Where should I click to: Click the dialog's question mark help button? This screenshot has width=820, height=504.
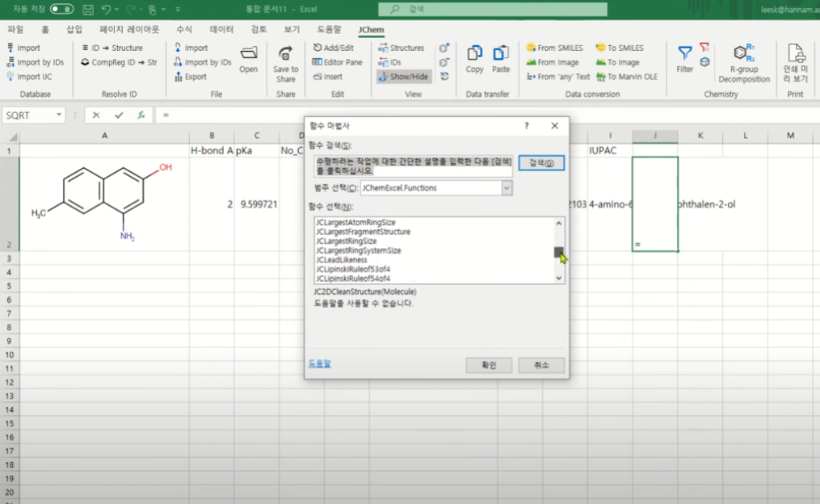coord(527,126)
